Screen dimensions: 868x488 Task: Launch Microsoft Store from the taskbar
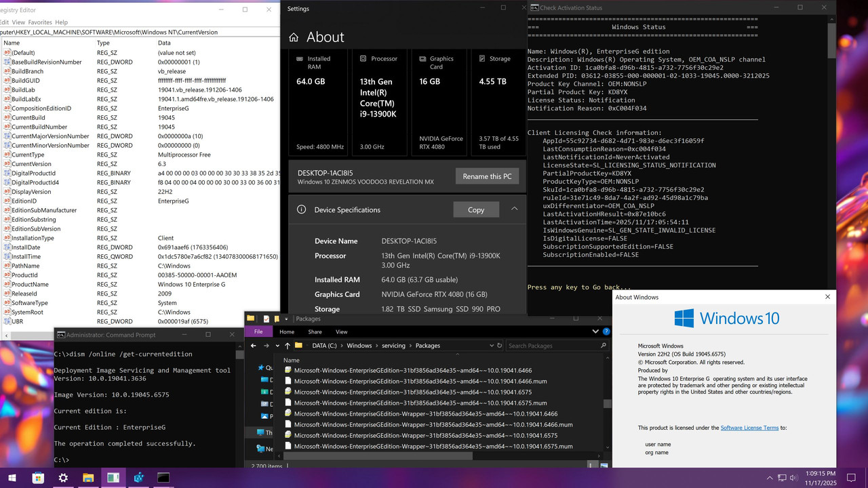click(x=38, y=478)
